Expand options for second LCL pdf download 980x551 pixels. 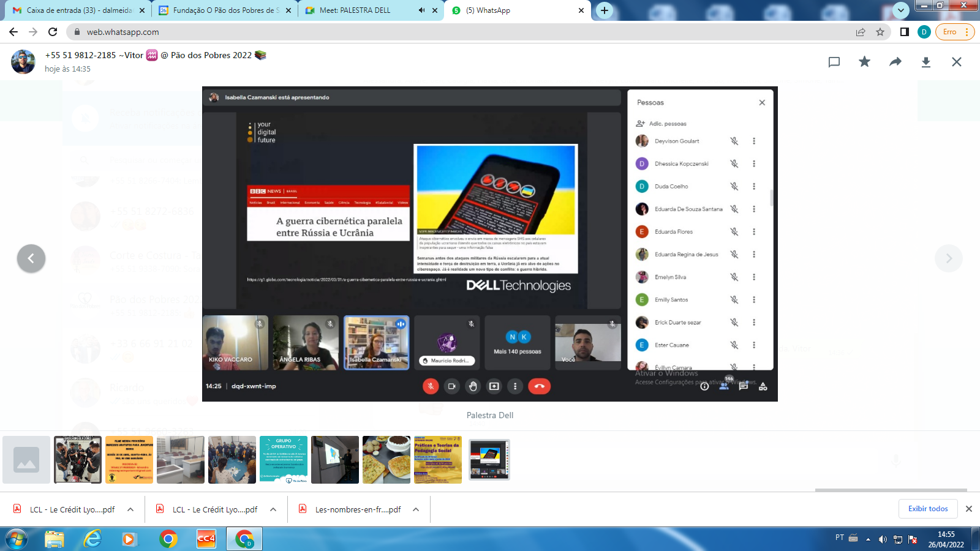point(273,509)
